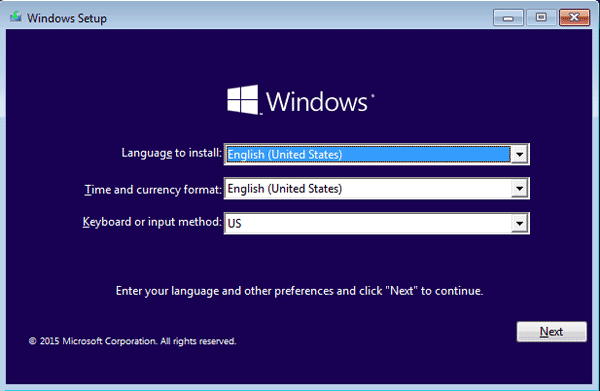The width and height of the screenshot is (600, 391).
Task: Click the '2015 Microsoft Corporation' copyright text
Action: [x=132, y=341]
